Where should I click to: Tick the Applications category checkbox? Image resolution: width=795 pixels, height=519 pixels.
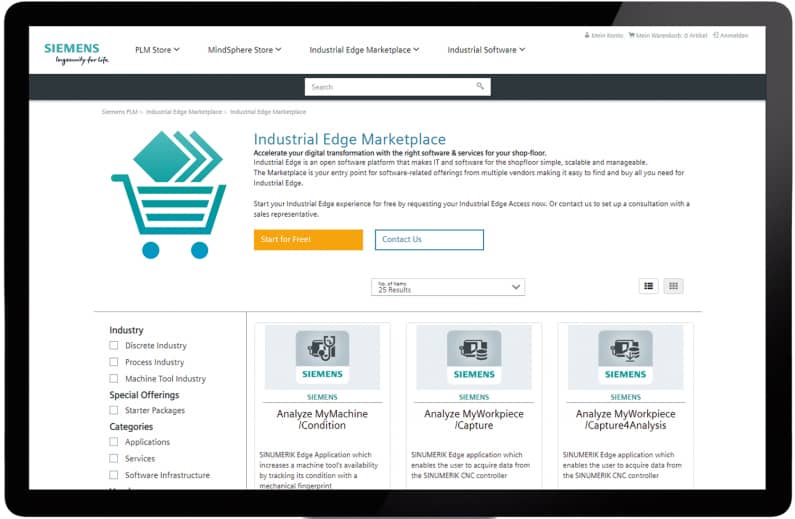tap(114, 442)
